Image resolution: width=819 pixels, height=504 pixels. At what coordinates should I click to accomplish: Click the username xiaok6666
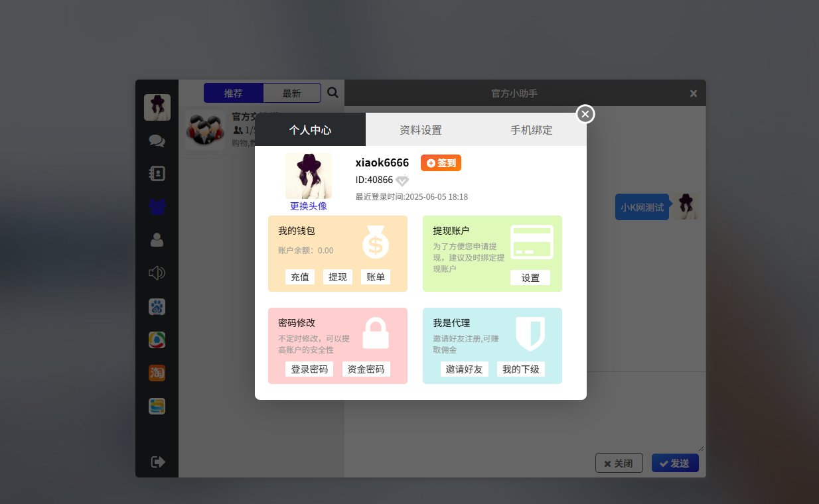(382, 162)
